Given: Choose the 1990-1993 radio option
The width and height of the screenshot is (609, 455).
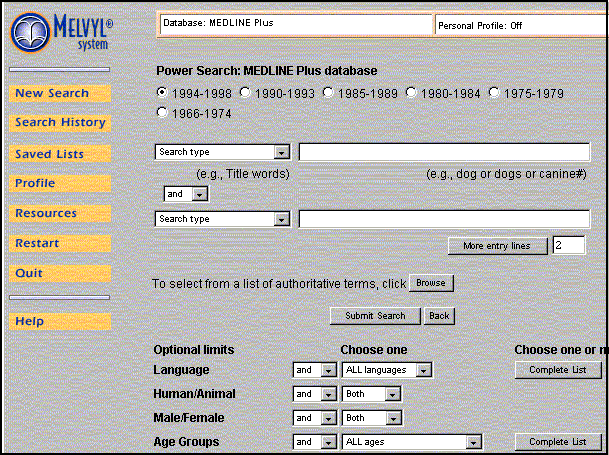Looking at the screenshot, I should point(245,93).
